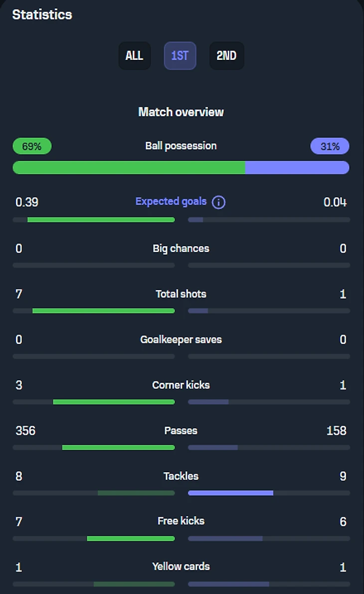Image resolution: width=364 pixels, height=594 pixels.
Task: Click the purple part of possession bar
Action: [x=297, y=168]
